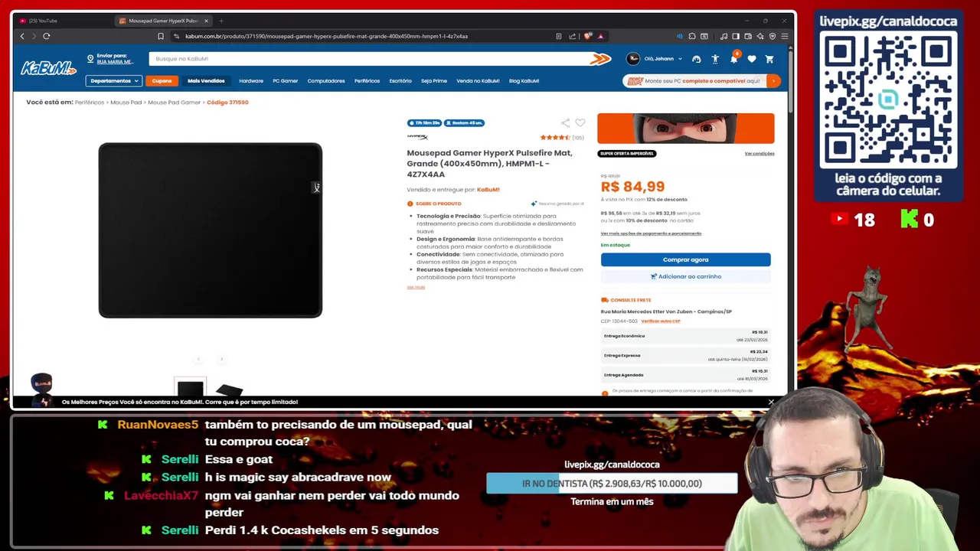Open the Venda no KaBuM! menu item

[x=478, y=80]
